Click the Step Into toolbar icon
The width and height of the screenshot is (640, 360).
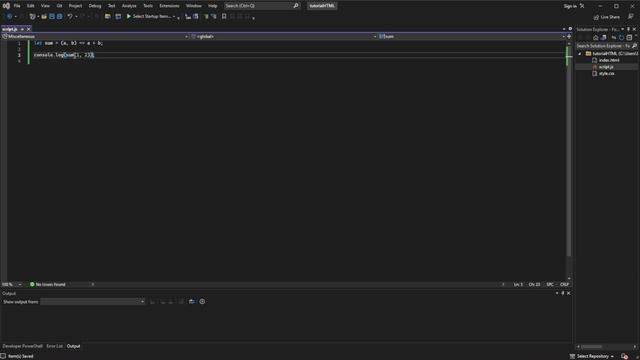coord(188,16)
